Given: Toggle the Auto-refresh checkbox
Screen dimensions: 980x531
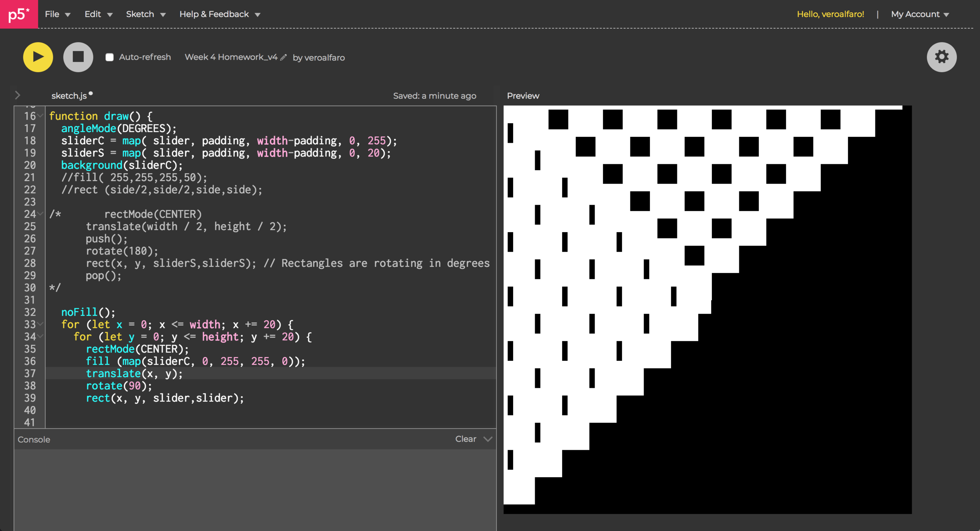Looking at the screenshot, I should click(110, 57).
